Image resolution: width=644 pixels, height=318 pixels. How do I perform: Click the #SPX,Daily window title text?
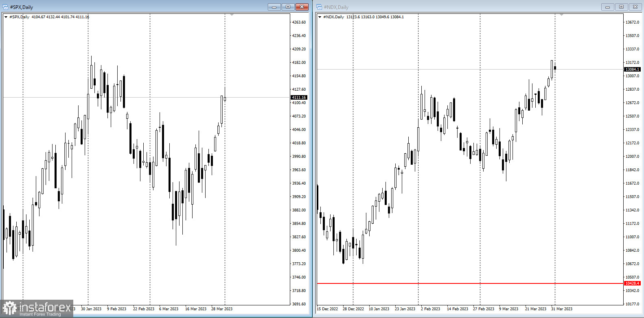click(x=22, y=7)
